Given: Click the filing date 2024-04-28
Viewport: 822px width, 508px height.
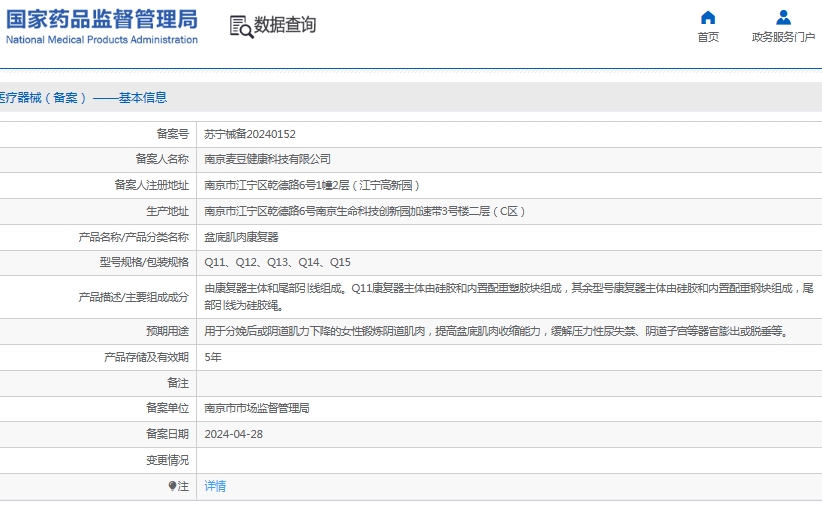Looking at the screenshot, I should click(233, 434).
